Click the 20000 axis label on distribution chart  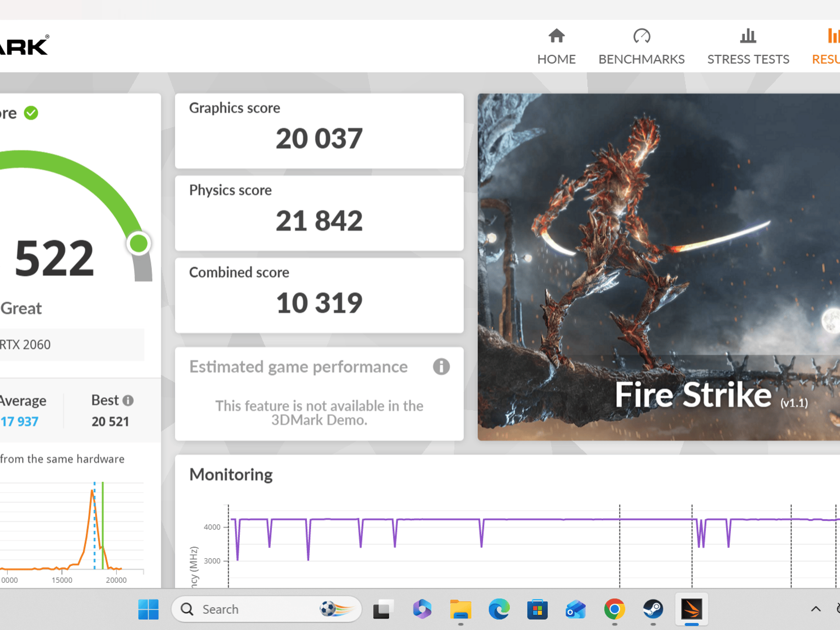(x=116, y=580)
